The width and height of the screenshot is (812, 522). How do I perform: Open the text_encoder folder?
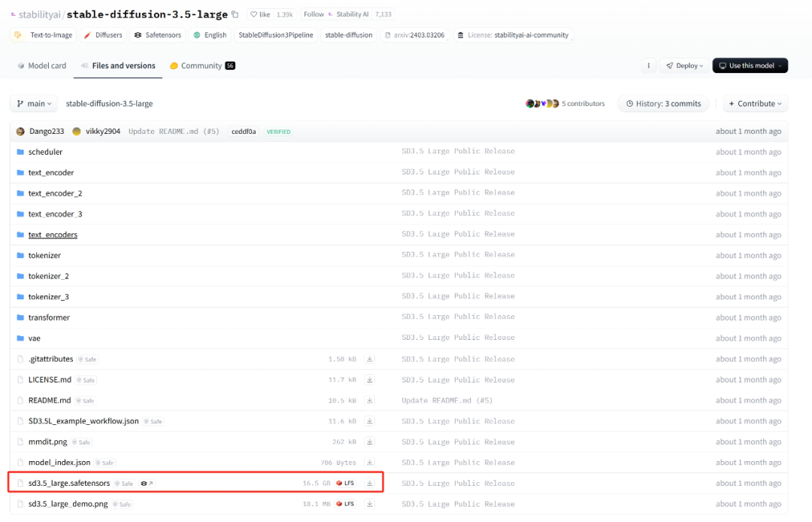click(51, 173)
